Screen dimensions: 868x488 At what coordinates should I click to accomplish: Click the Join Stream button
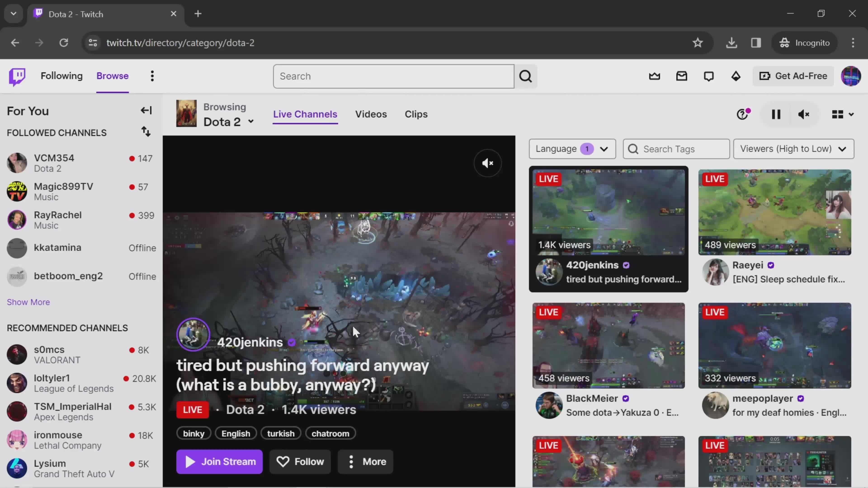click(219, 461)
